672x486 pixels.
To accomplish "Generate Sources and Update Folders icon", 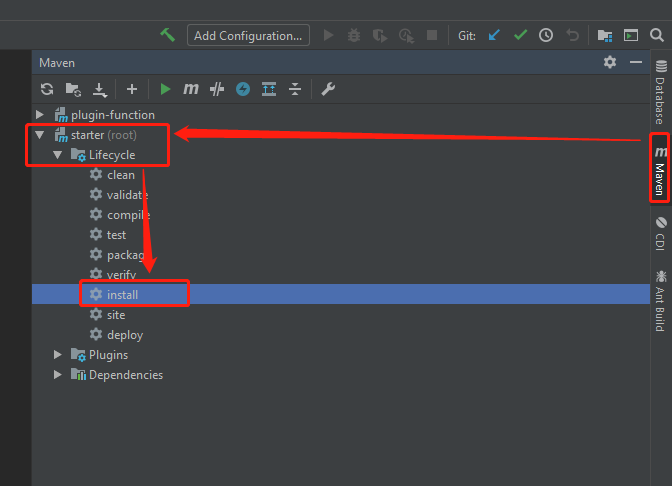I will [73, 89].
